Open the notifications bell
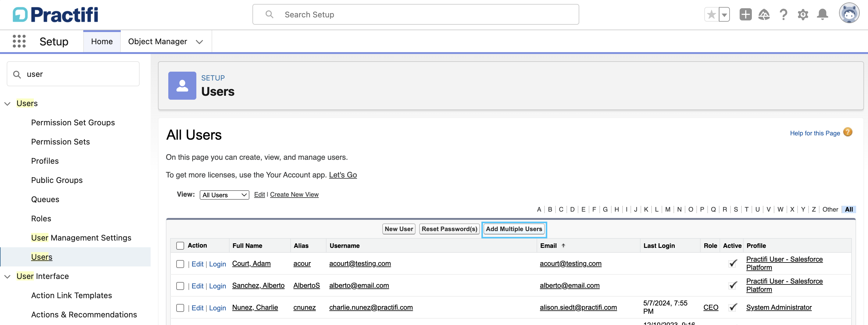Image resolution: width=868 pixels, height=325 pixels. [823, 15]
